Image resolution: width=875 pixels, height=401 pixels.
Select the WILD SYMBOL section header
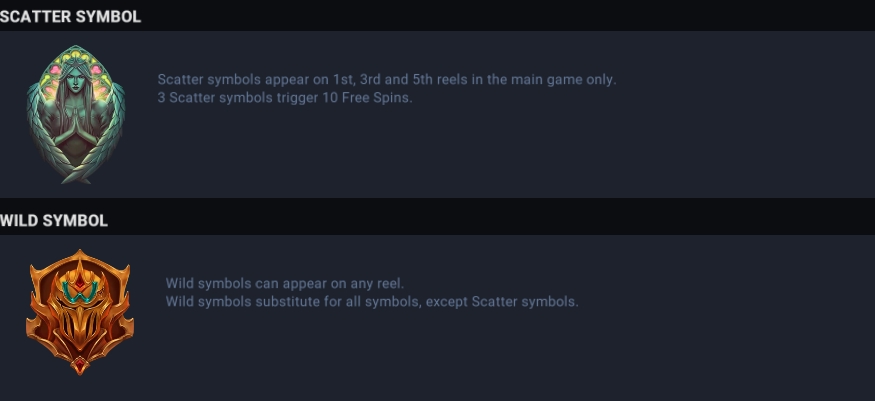coord(54,220)
